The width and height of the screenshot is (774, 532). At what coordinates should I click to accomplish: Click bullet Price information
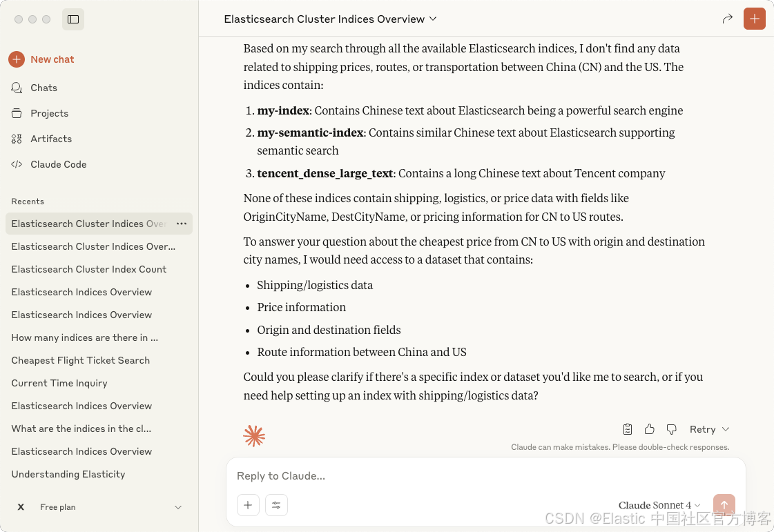302,308
